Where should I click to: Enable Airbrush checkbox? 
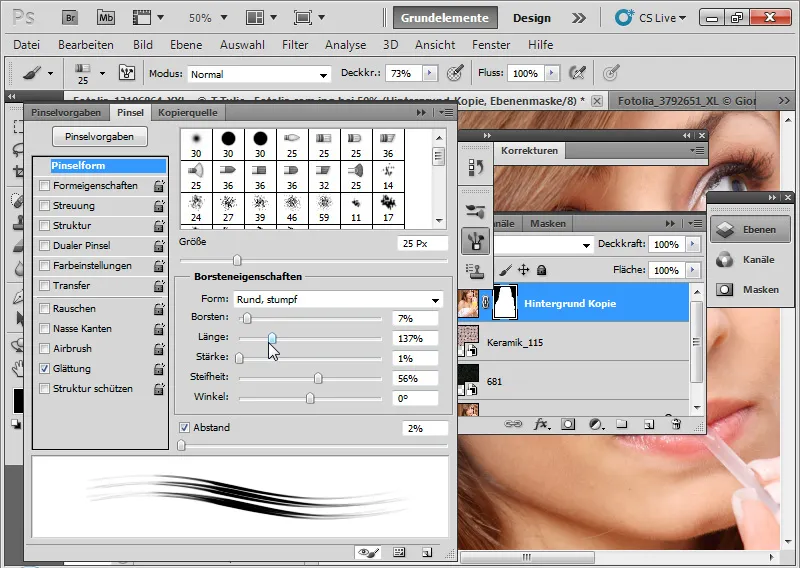tap(44, 349)
